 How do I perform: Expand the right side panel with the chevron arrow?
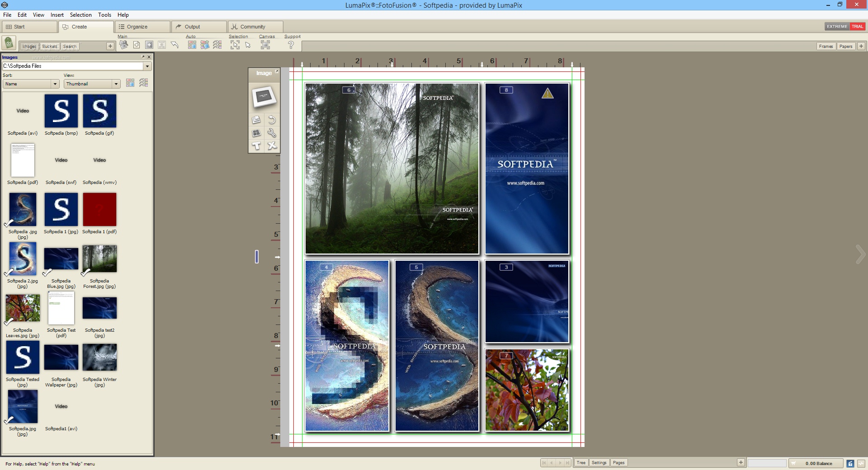point(860,254)
